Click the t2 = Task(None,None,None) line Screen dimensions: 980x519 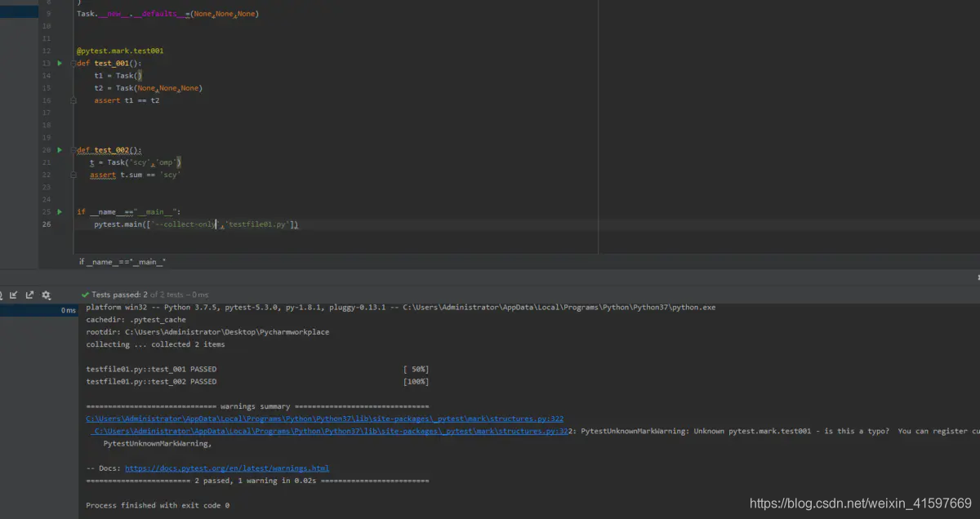(148, 88)
